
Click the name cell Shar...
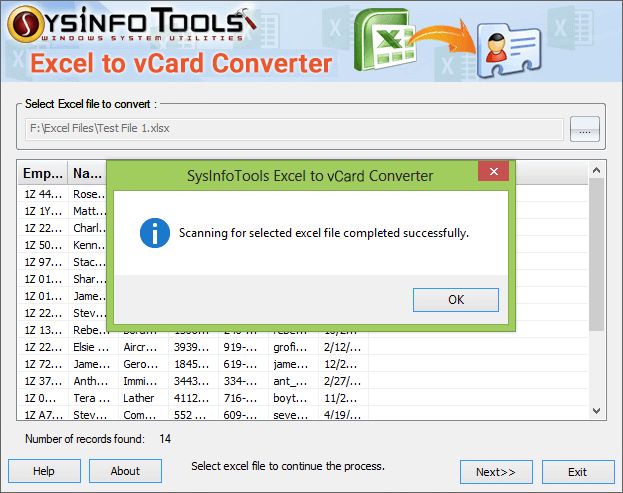(88, 279)
